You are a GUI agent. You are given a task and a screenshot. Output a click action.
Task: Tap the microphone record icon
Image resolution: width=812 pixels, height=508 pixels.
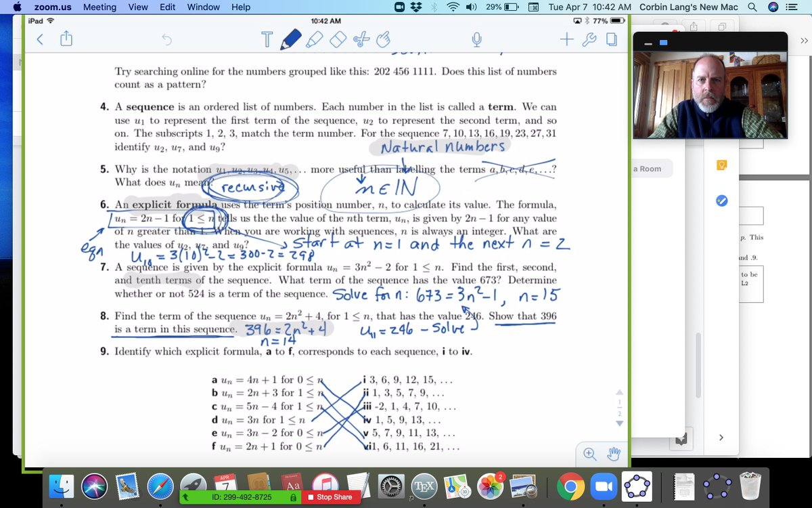click(477, 40)
